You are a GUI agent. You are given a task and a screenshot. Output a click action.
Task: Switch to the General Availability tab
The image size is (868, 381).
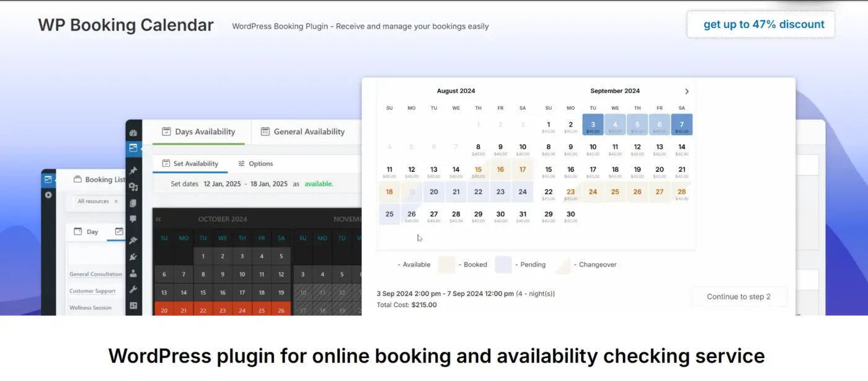[303, 132]
